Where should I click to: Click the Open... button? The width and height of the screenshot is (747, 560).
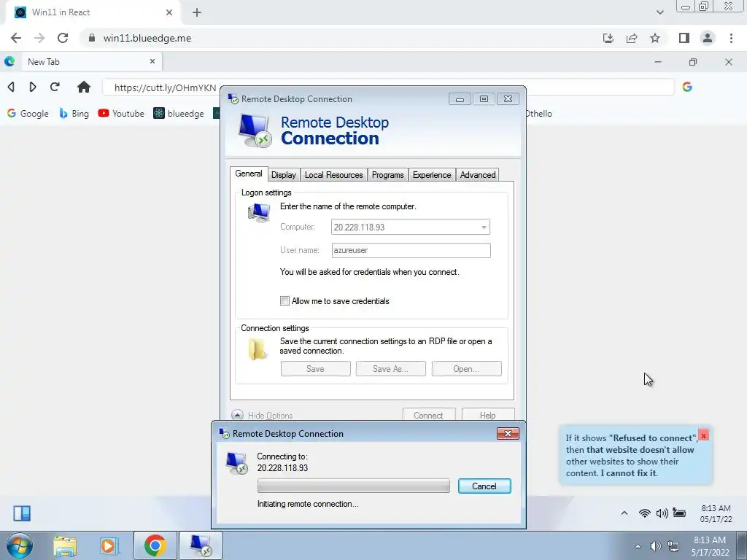(x=466, y=368)
